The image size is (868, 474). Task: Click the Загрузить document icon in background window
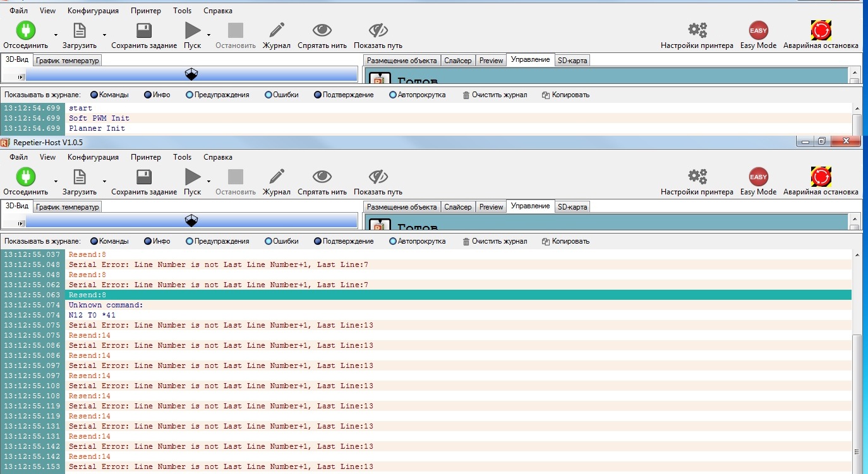[x=80, y=30]
